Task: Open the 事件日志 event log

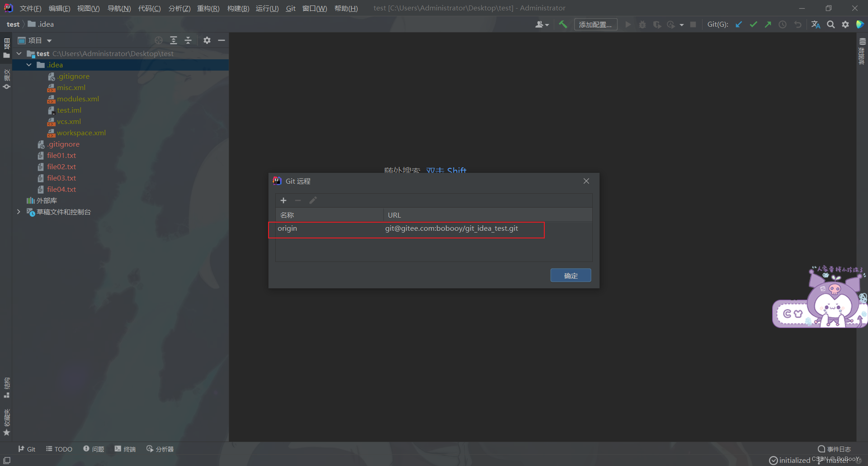Action: [x=835, y=449]
